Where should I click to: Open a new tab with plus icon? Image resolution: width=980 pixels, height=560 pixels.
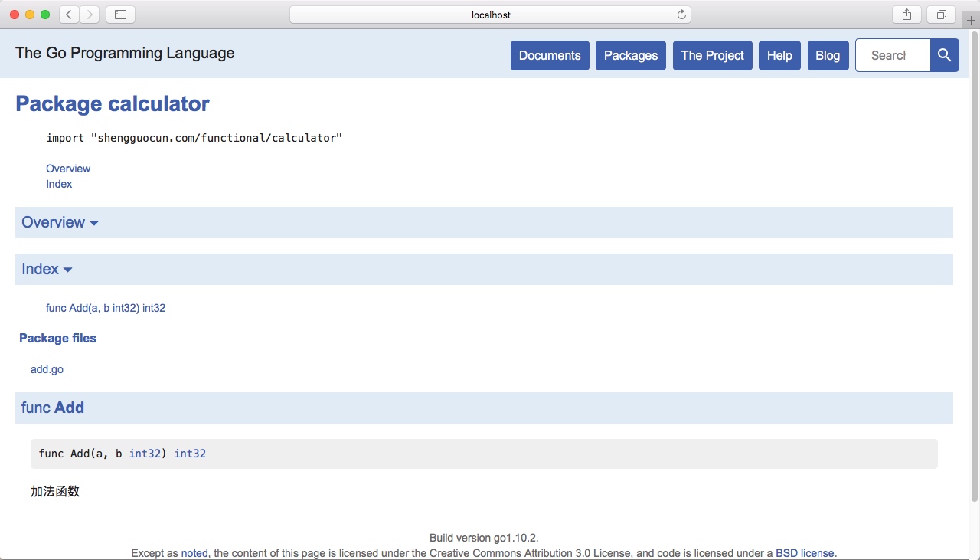(972, 21)
